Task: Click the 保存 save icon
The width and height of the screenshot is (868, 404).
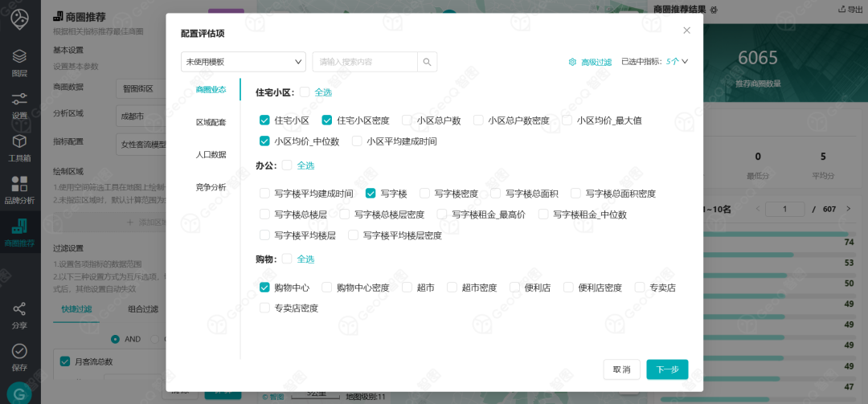Action: tap(19, 352)
